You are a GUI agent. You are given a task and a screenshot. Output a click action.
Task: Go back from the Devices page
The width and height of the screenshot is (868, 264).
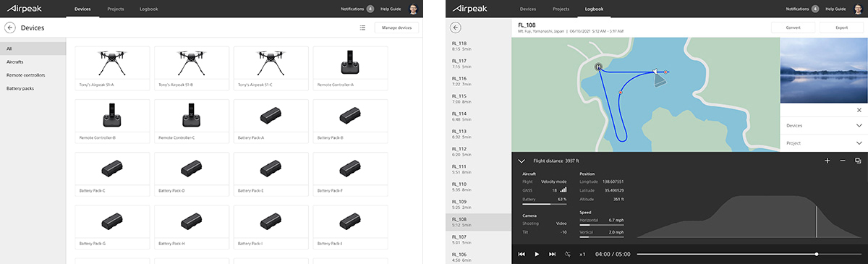10,27
